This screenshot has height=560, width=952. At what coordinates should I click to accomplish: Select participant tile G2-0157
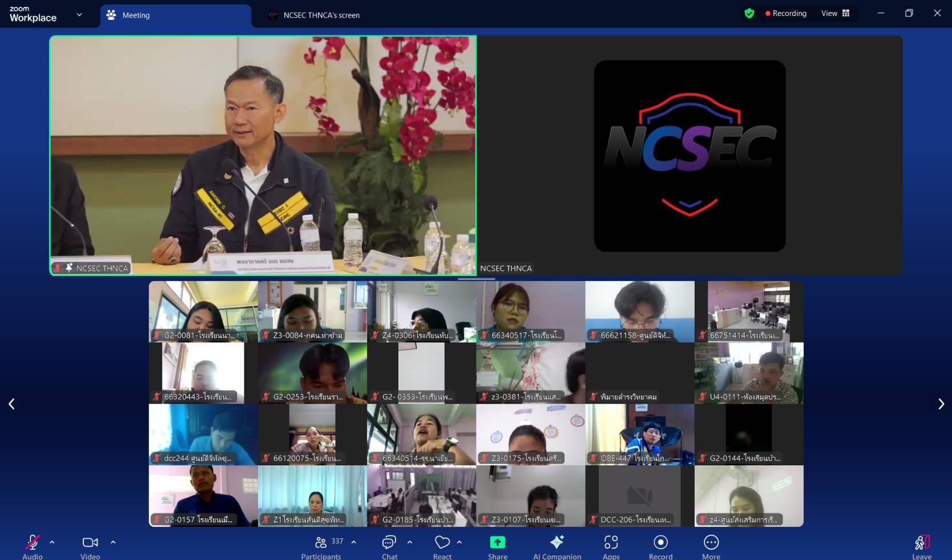[203, 496]
